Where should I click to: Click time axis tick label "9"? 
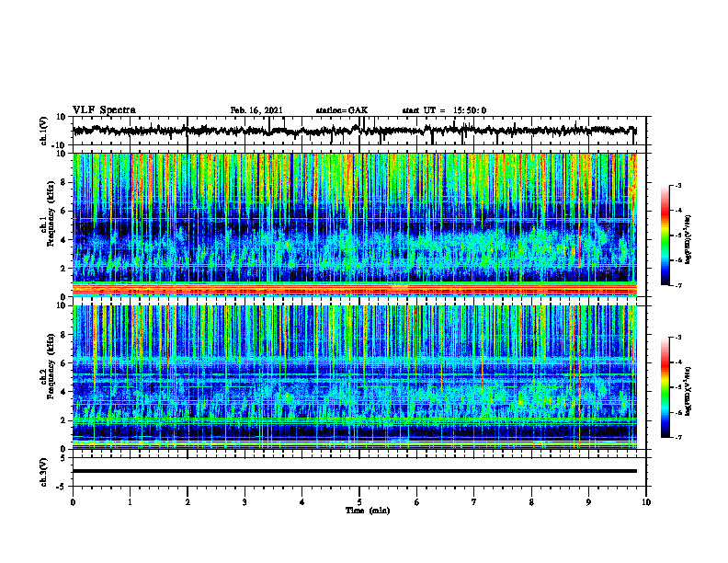[588, 502]
